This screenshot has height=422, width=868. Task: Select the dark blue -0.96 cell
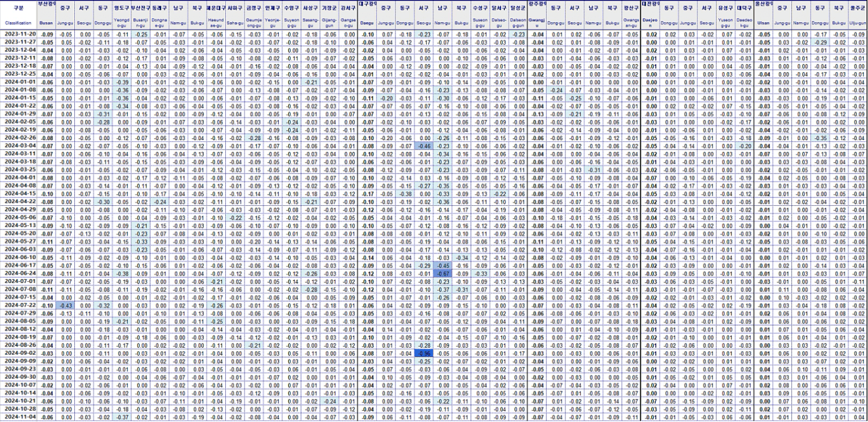(424, 353)
